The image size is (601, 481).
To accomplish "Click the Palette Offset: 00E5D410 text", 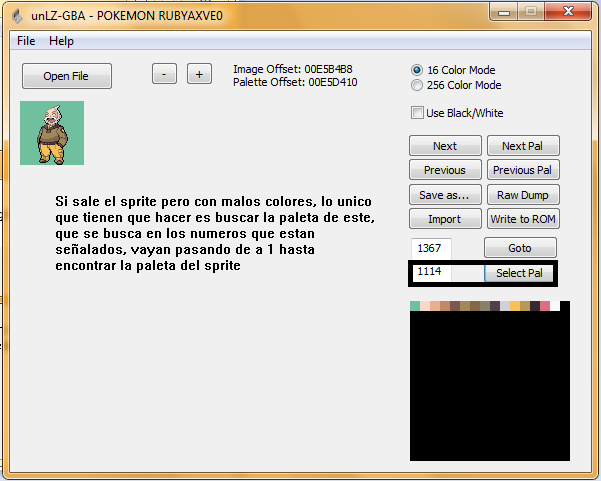I will (x=295, y=82).
